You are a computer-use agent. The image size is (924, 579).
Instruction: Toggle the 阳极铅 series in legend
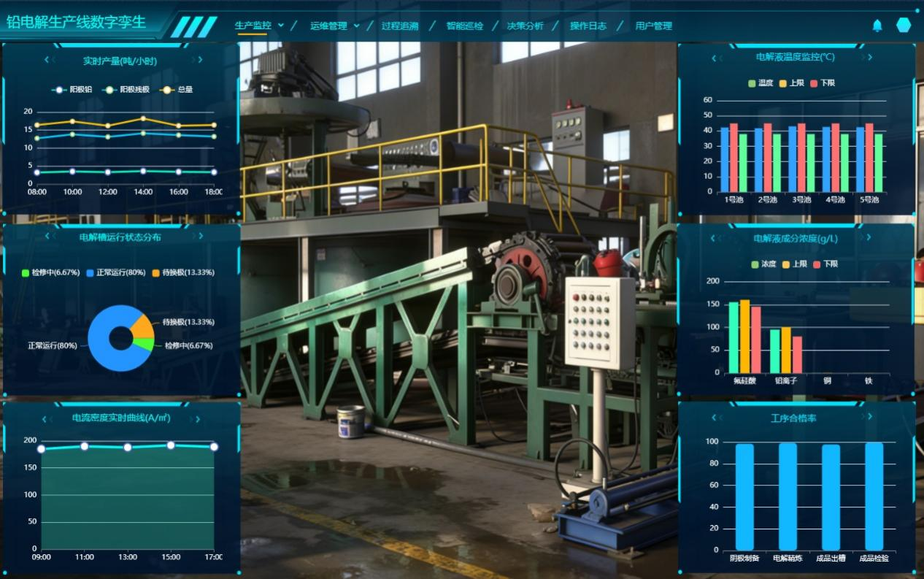72,90
